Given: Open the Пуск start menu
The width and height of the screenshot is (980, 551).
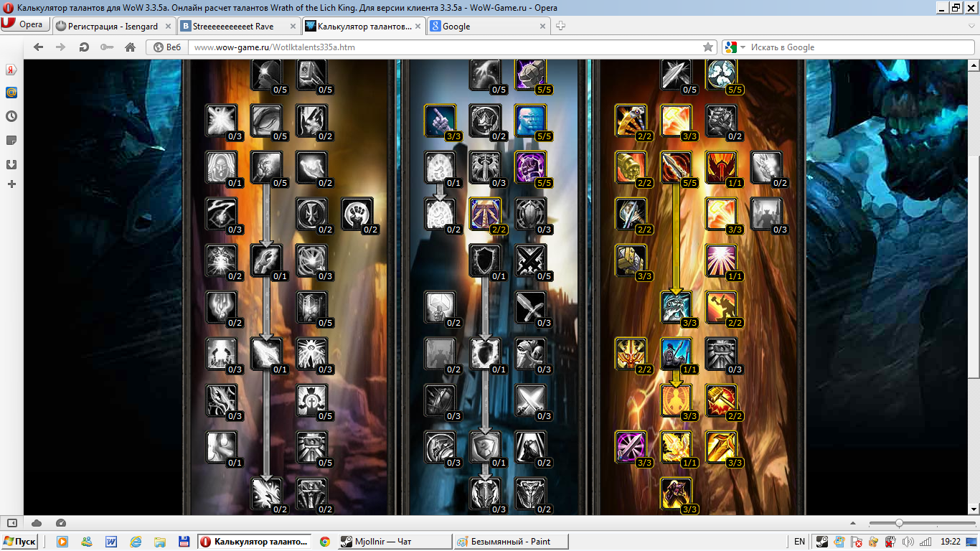Looking at the screenshot, I should (19, 542).
